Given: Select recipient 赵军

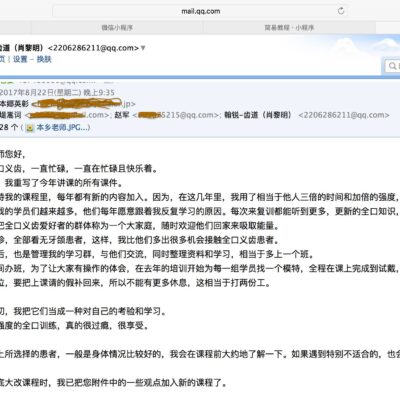Looking at the screenshot, I should 122,115.
